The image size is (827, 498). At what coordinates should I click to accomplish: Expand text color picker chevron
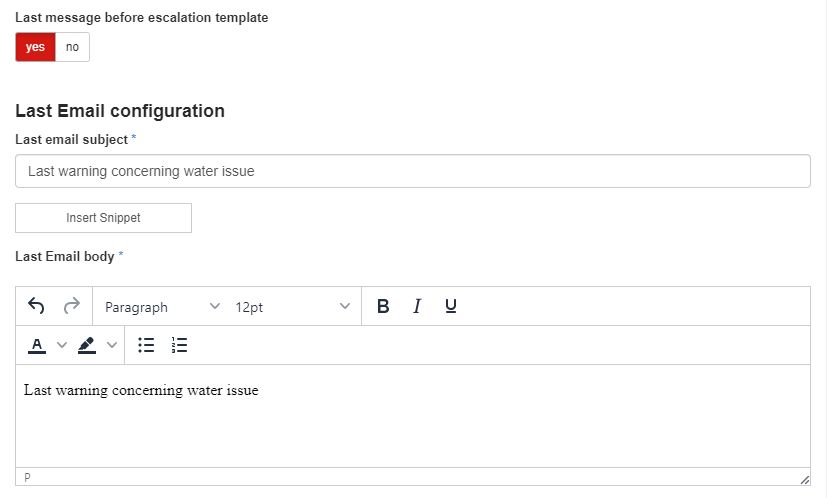[61, 345]
